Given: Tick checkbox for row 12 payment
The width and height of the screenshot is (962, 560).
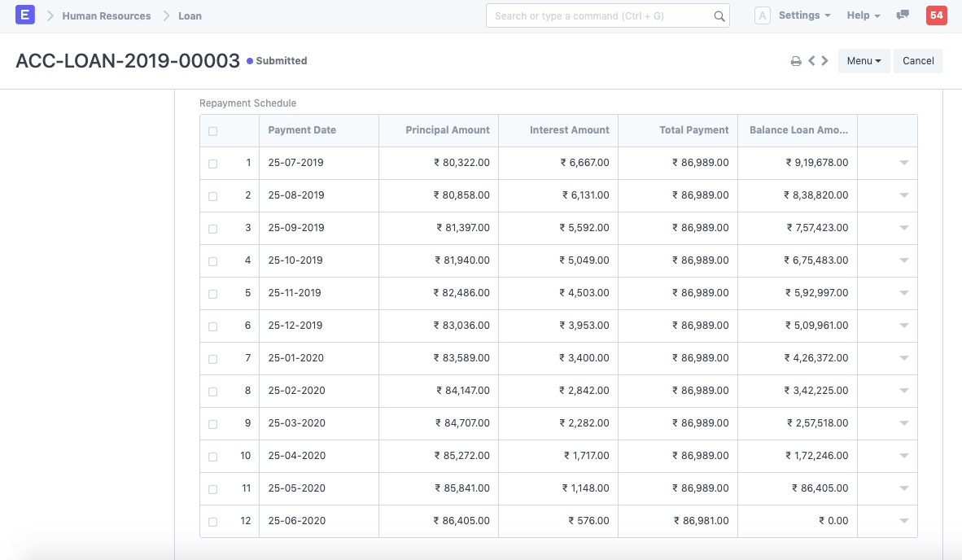Looking at the screenshot, I should coord(213,522).
